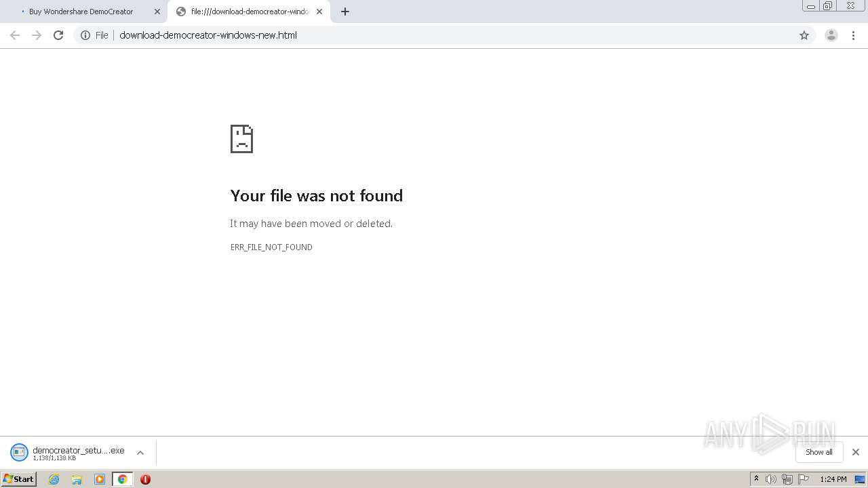Expand democreator download options chevron
This screenshot has height=488, width=868.
(140, 453)
